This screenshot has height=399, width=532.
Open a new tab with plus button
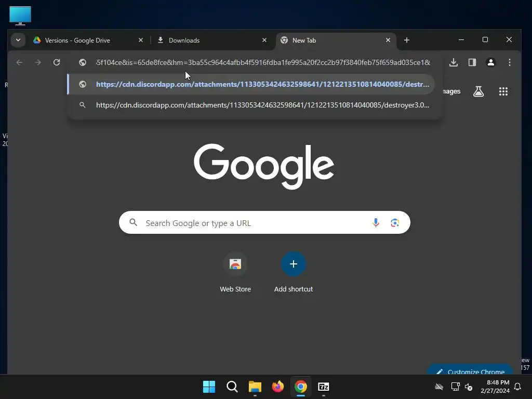click(407, 41)
